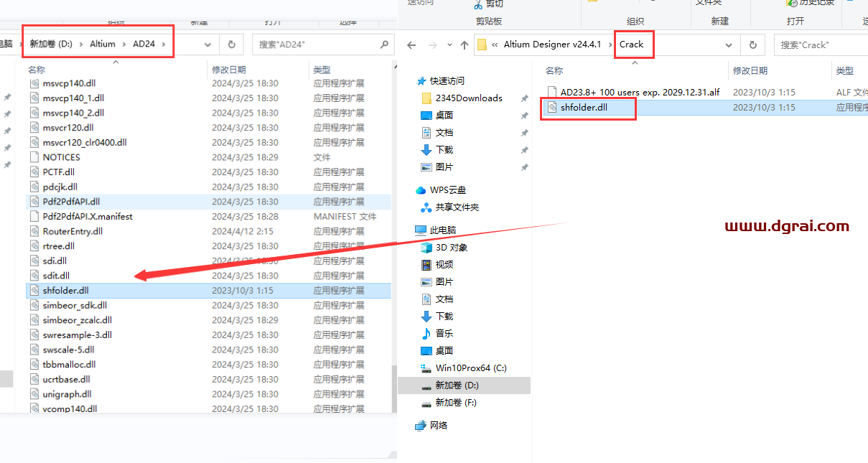Viewport: 868px width, 463px height.
Task: Select ucrtbase.dll file
Action: click(x=66, y=379)
